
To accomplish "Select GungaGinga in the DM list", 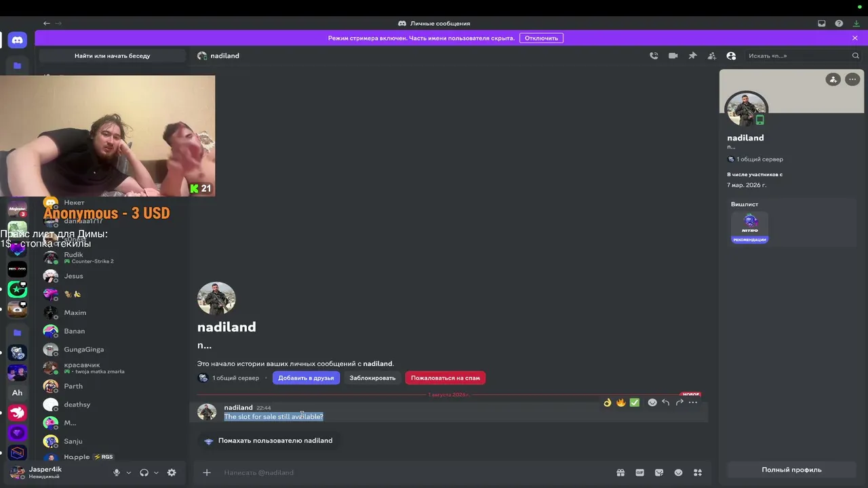I will click(112, 349).
